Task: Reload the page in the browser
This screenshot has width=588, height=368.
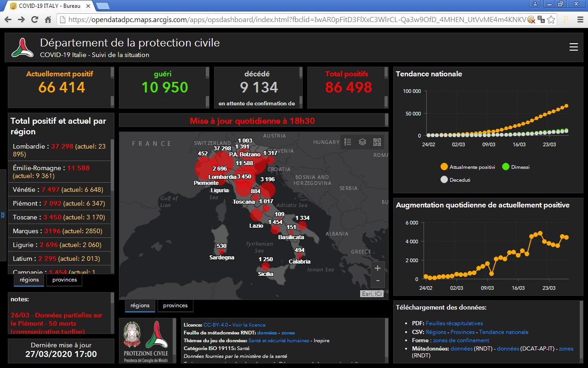Action: coord(34,19)
